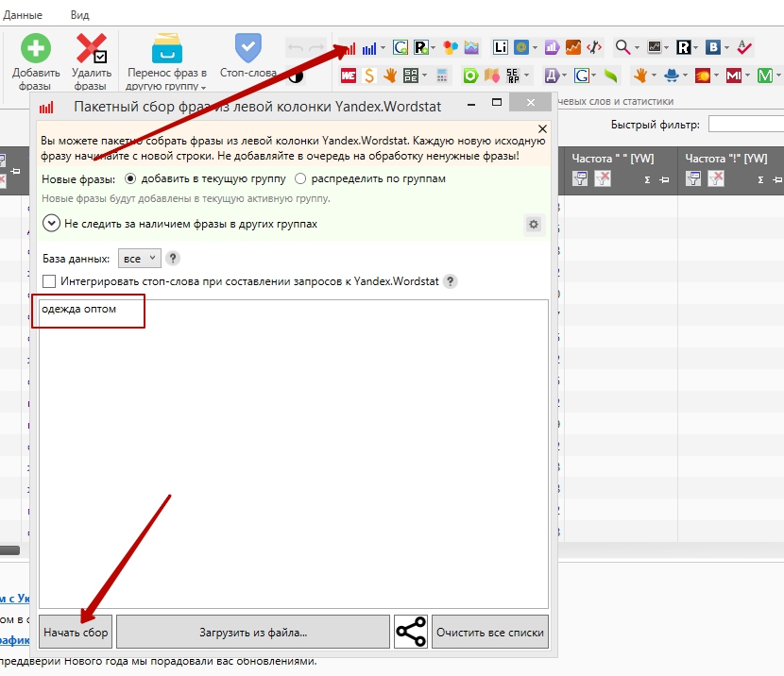Viewport: 784px width, 676px height.
Task: Click the purple bar chart tag icon
Action: (552, 47)
